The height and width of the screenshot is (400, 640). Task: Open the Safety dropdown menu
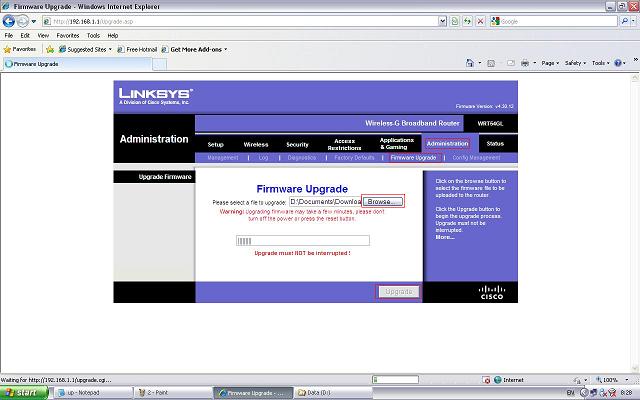click(576, 63)
